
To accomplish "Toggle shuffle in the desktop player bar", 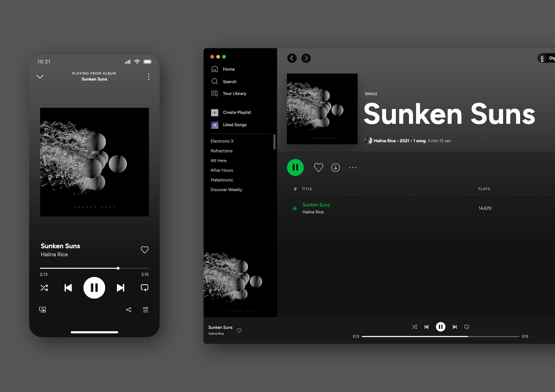I will (414, 327).
